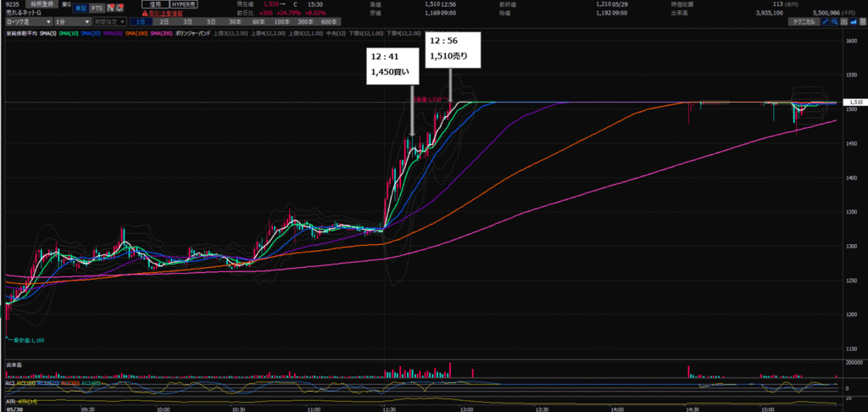Select the 100本 period tab

[282, 21]
